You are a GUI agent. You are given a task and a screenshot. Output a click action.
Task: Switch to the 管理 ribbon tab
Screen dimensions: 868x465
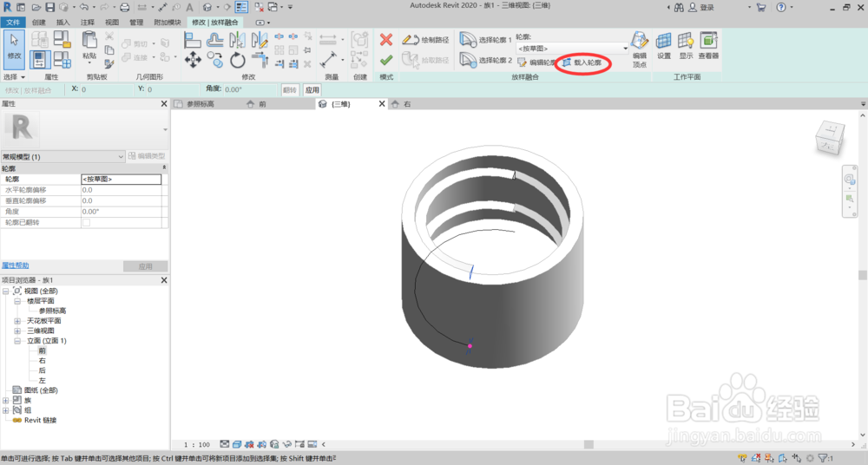pyautogui.click(x=136, y=23)
